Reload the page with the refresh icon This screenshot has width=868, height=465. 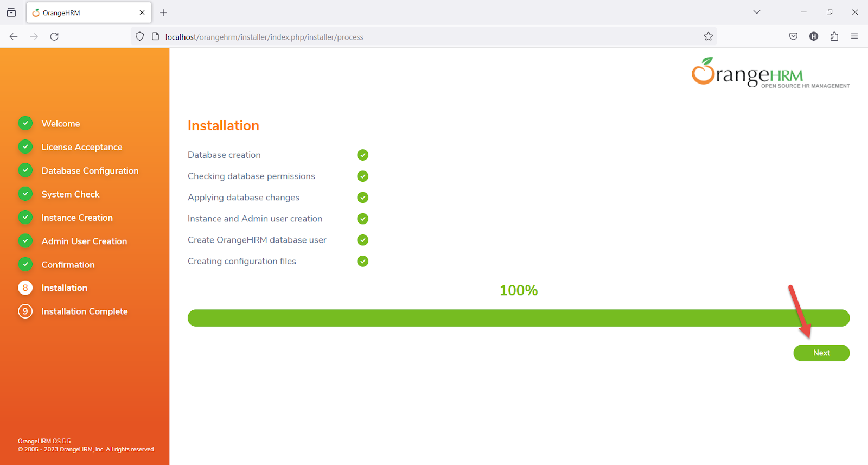(54, 36)
